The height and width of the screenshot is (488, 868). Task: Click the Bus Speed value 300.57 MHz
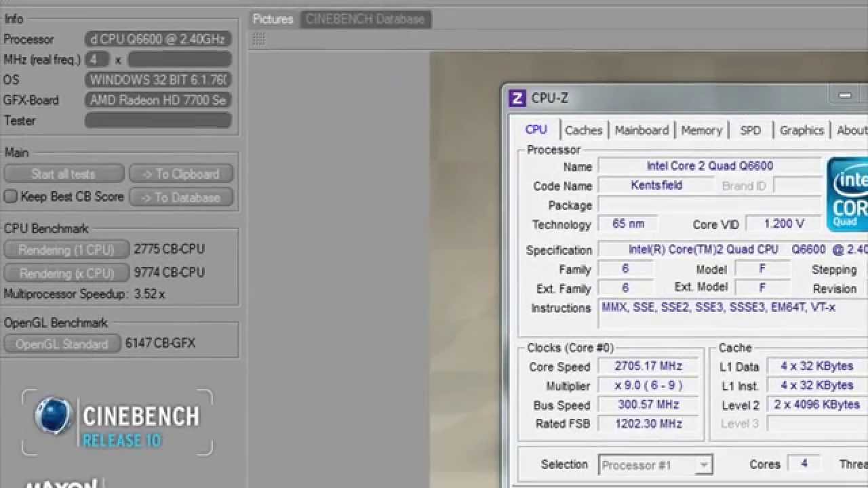[x=648, y=405]
